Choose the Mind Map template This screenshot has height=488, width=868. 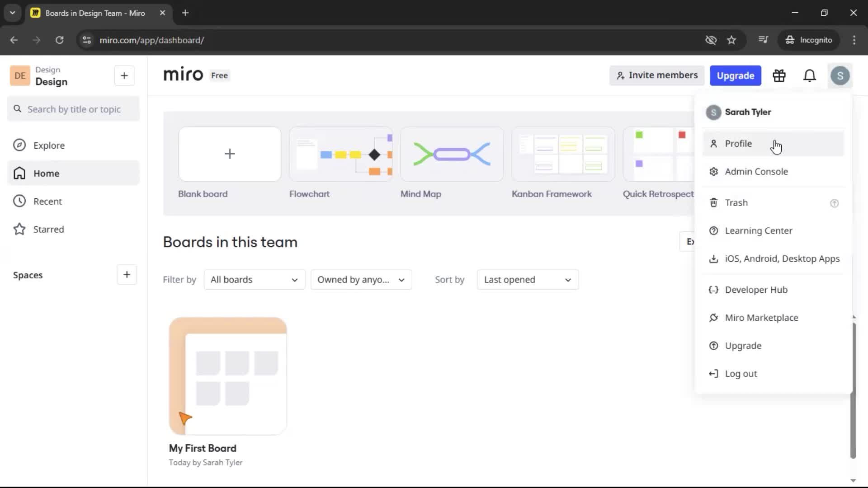tap(452, 154)
